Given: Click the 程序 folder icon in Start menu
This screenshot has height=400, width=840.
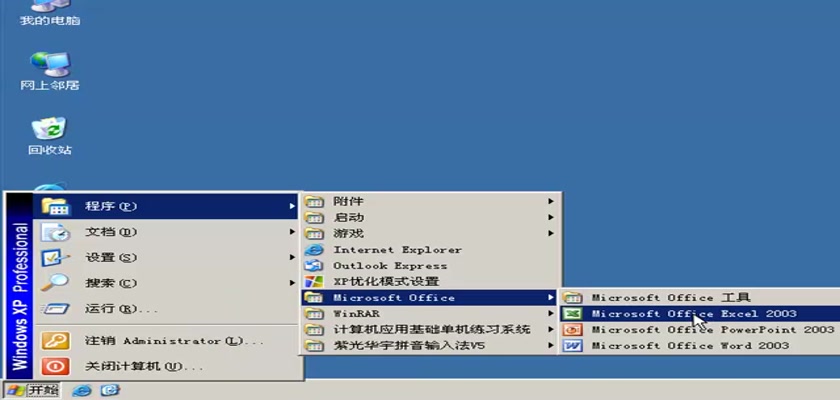Looking at the screenshot, I should coord(56,206).
